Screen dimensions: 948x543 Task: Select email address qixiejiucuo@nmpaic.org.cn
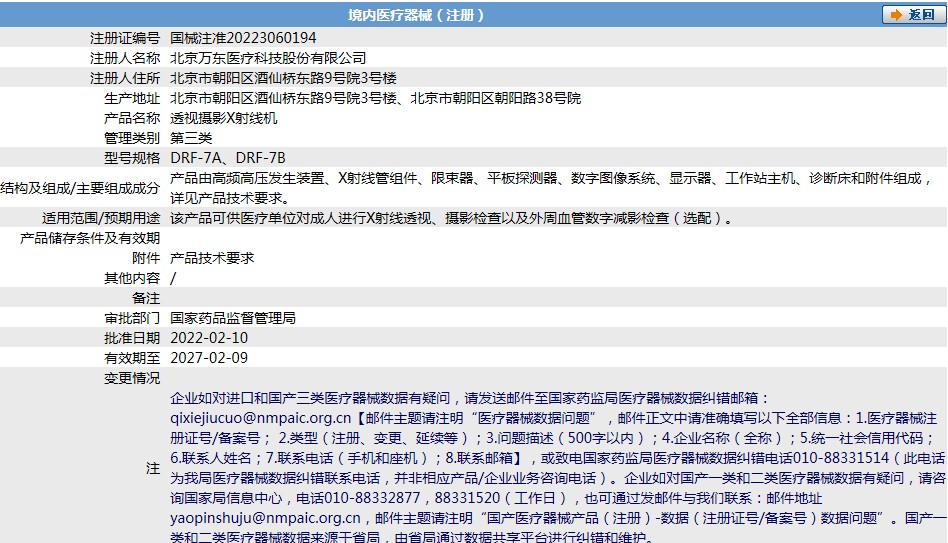pyautogui.click(x=261, y=418)
